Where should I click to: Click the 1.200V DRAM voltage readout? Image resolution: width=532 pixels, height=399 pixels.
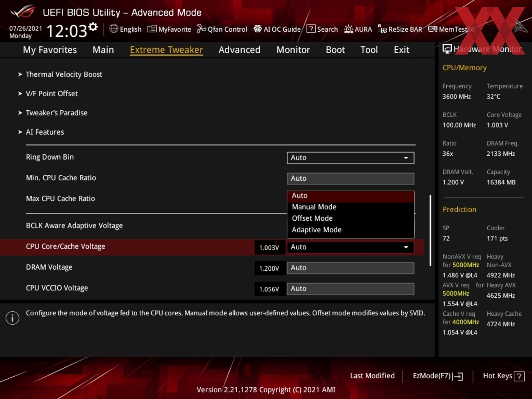[270, 268]
